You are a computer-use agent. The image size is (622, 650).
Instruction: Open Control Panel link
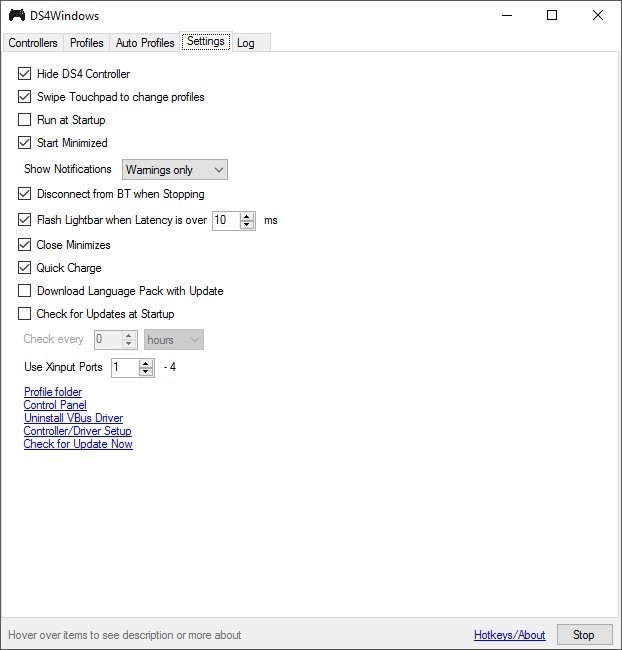(x=55, y=405)
